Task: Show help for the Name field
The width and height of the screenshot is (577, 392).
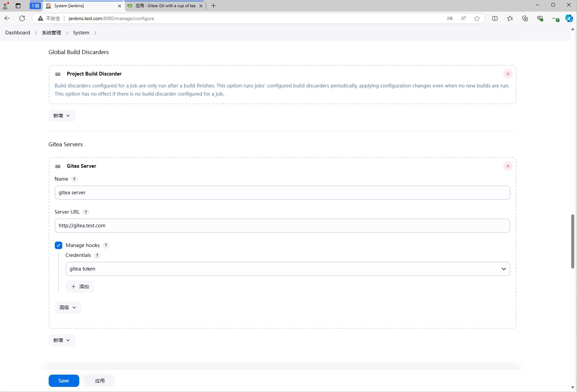Action: tap(74, 179)
